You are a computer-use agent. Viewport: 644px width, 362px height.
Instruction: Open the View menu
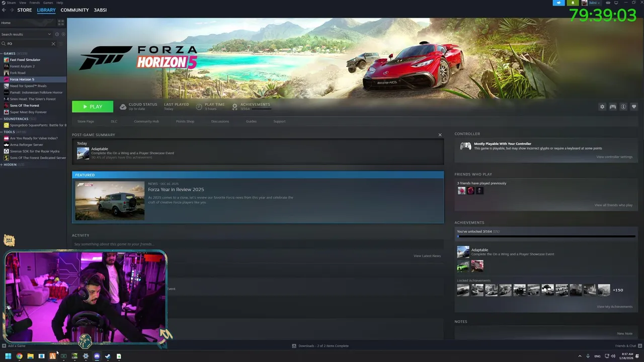coord(24,3)
